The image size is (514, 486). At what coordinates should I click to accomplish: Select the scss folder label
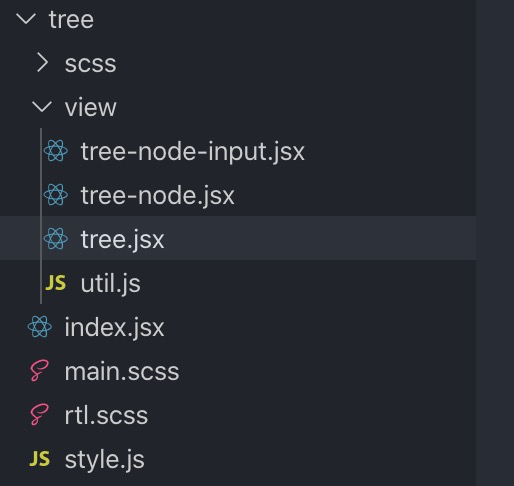point(91,63)
